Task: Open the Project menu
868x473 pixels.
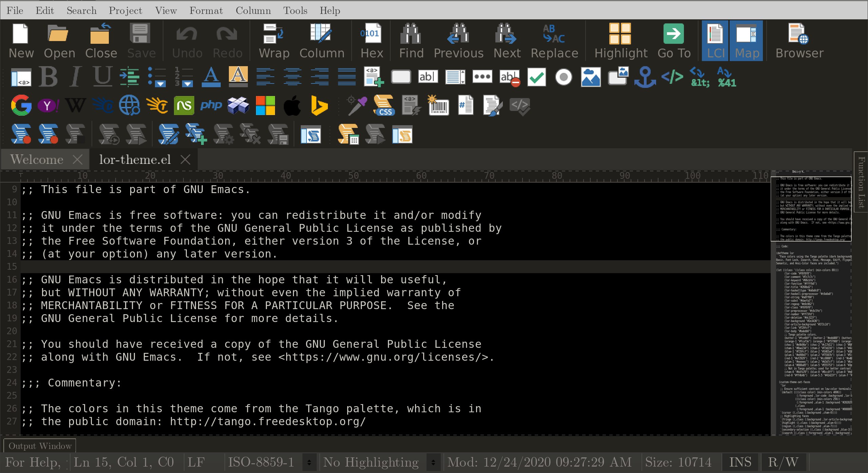Action: (125, 11)
